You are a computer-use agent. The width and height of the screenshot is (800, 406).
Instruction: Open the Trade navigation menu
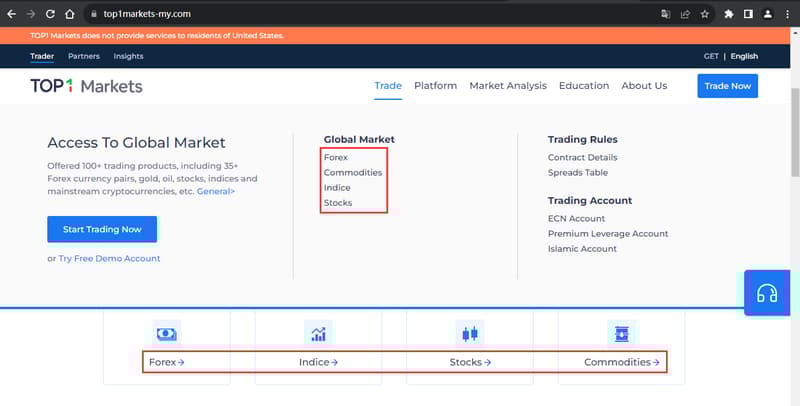[x=388, y=86]
